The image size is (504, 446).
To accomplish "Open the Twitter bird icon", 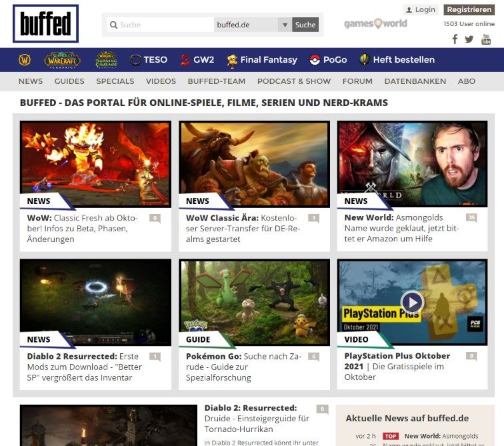I will pos(469,39).
